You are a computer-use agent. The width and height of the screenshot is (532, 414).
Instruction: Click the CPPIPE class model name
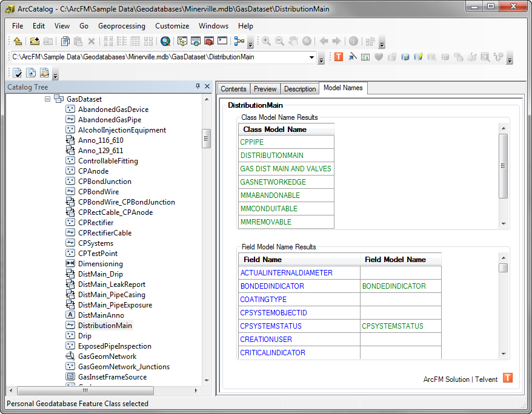pos(286,142)
